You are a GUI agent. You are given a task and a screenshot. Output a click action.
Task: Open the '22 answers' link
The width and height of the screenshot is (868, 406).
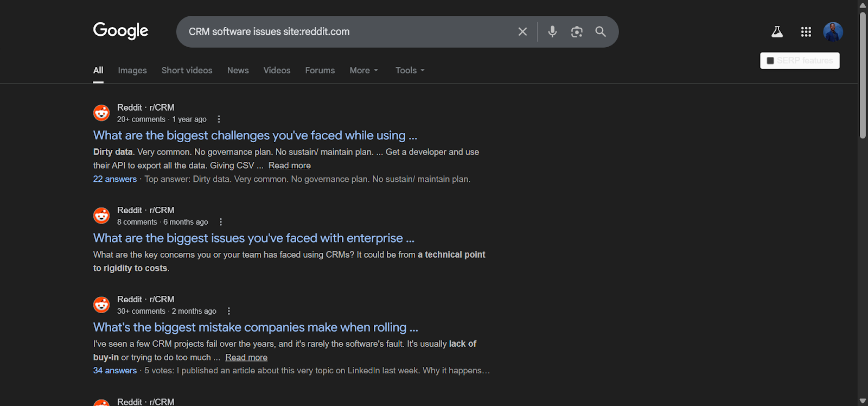click(x=115, y=179)
